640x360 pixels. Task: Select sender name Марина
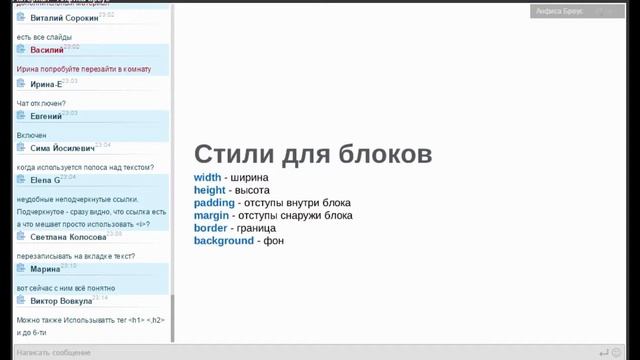pyautogui.click(x=45, y=269)
